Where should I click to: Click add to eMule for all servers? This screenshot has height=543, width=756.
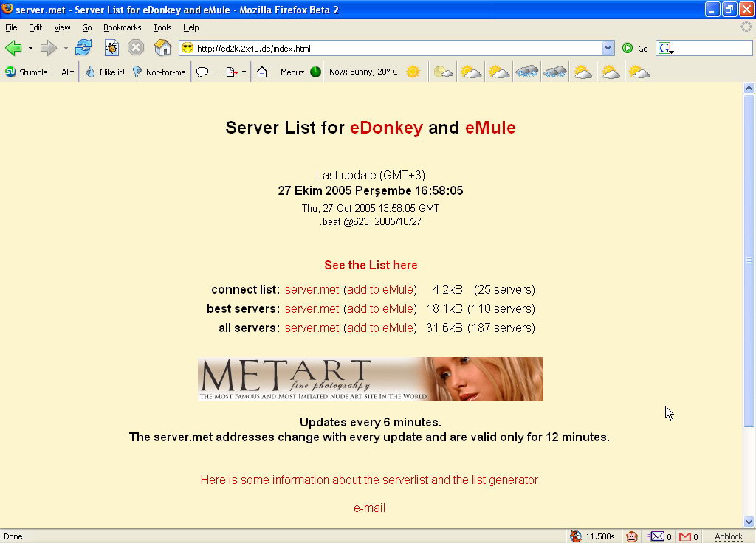380,328
